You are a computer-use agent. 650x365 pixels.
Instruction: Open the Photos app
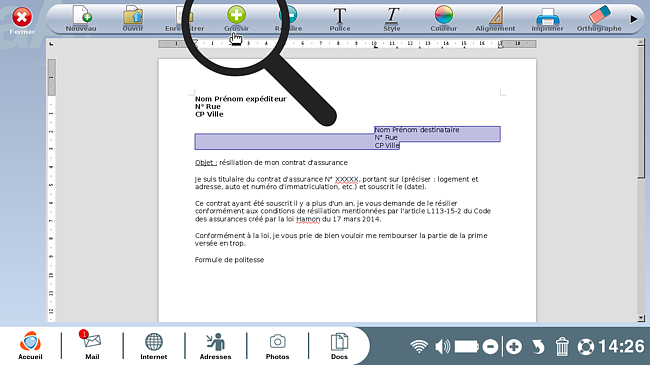point(277,346)
